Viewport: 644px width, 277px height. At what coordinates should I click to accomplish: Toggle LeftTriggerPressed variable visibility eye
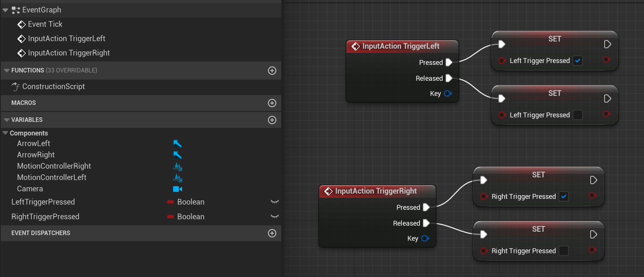point(275,202)
